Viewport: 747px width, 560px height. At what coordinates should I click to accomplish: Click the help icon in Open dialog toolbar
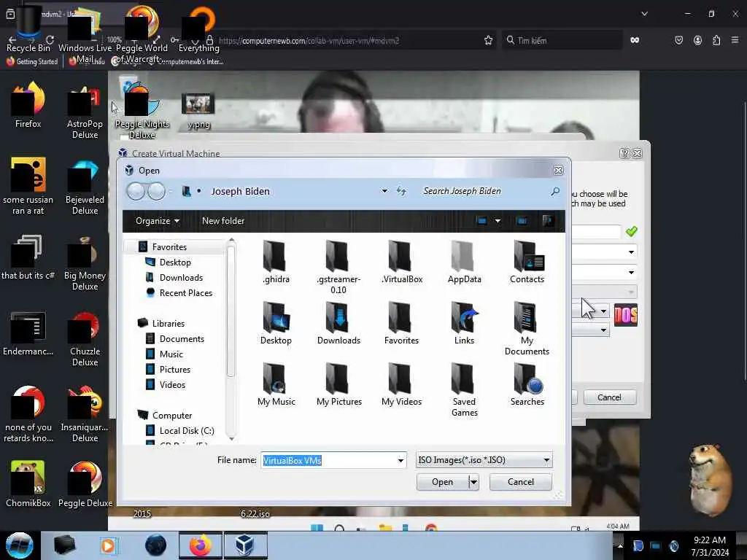[547, 220]
